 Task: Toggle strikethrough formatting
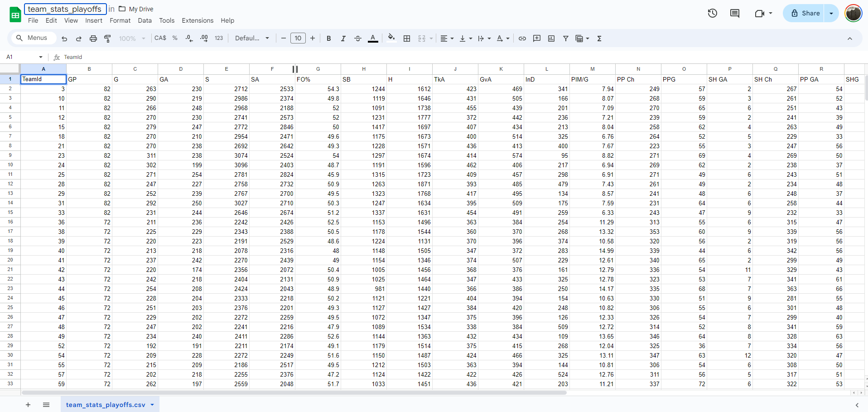point(357,39)
